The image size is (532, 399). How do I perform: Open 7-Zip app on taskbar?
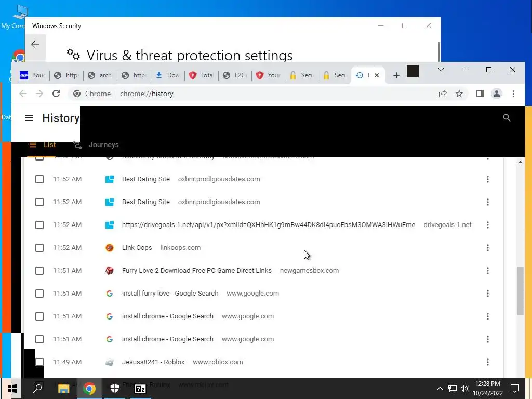click(140, 389)
